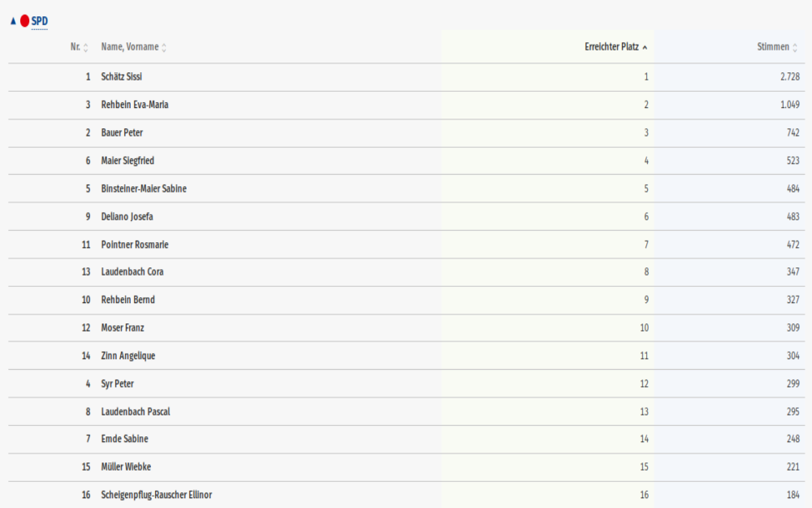Screen dimensions: 812x508
Task: Click the Erreichter Platz header label
Action: 611,46
